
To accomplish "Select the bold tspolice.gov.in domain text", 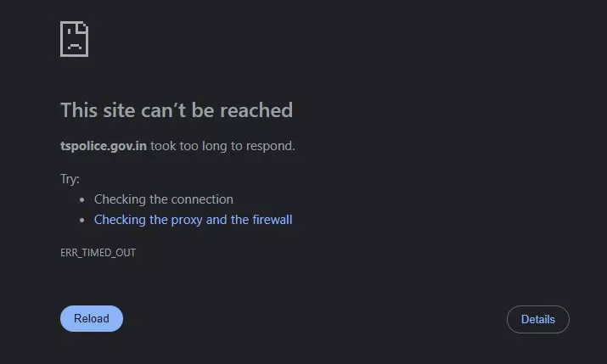I will [x=104, y=146].
